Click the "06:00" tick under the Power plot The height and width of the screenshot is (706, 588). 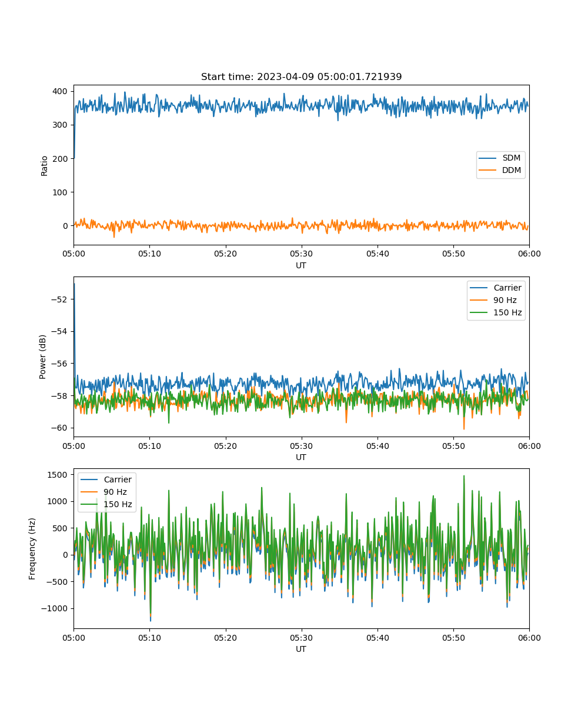pos(529,446)
